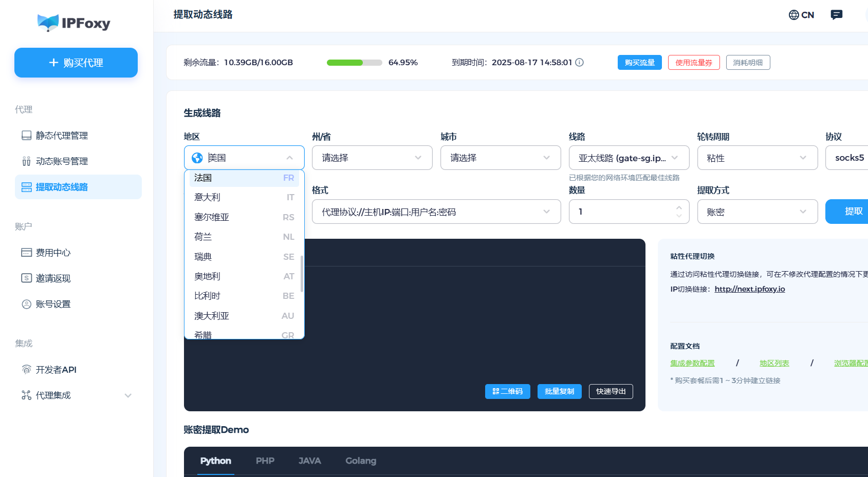Expand 代理集成 submenu chevron

tap(128, 395)
